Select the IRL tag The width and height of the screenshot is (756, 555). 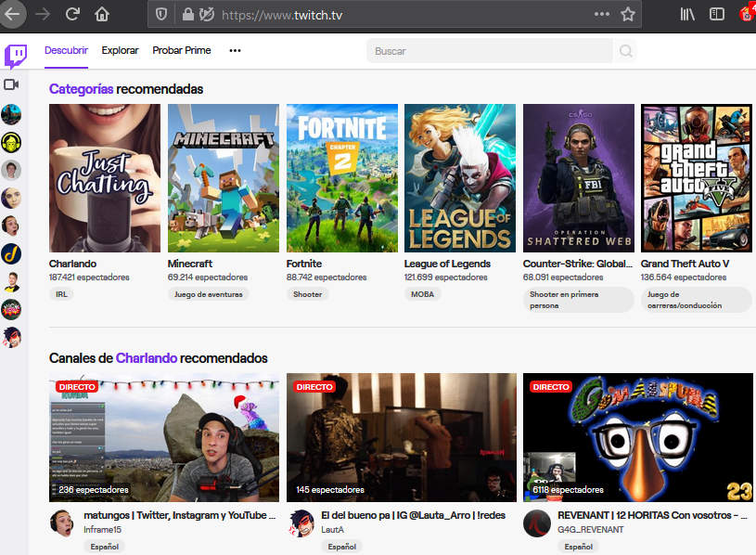(61, 294)
